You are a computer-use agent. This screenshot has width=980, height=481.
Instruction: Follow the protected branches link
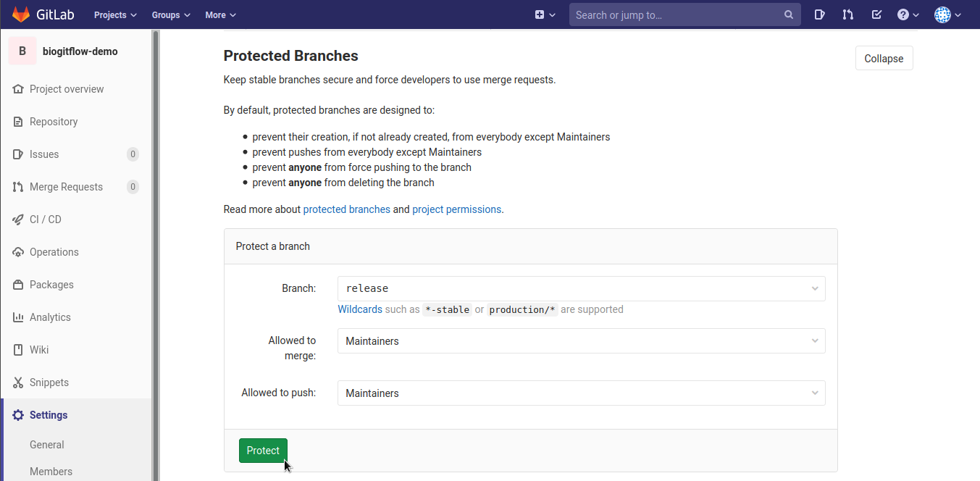pyautogui.click(x=346, y=209)
